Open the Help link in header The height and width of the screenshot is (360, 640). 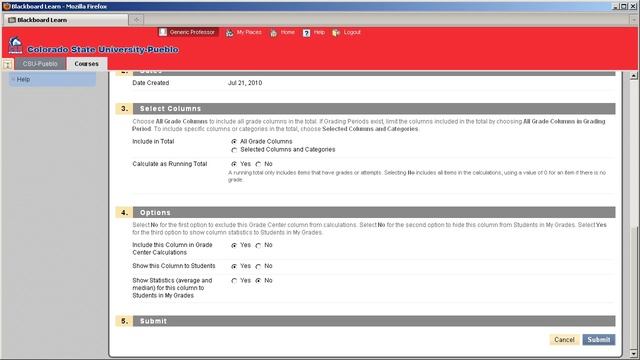point(319,32)
